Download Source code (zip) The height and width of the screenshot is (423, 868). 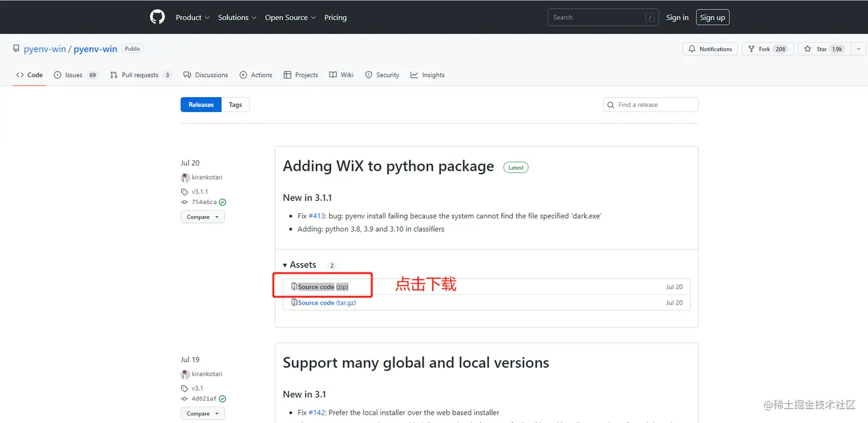(x=323, y=287)
